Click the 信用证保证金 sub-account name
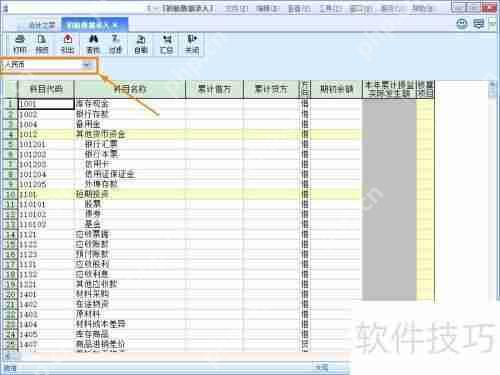500x375 pixels. click(x=110, y=174)
